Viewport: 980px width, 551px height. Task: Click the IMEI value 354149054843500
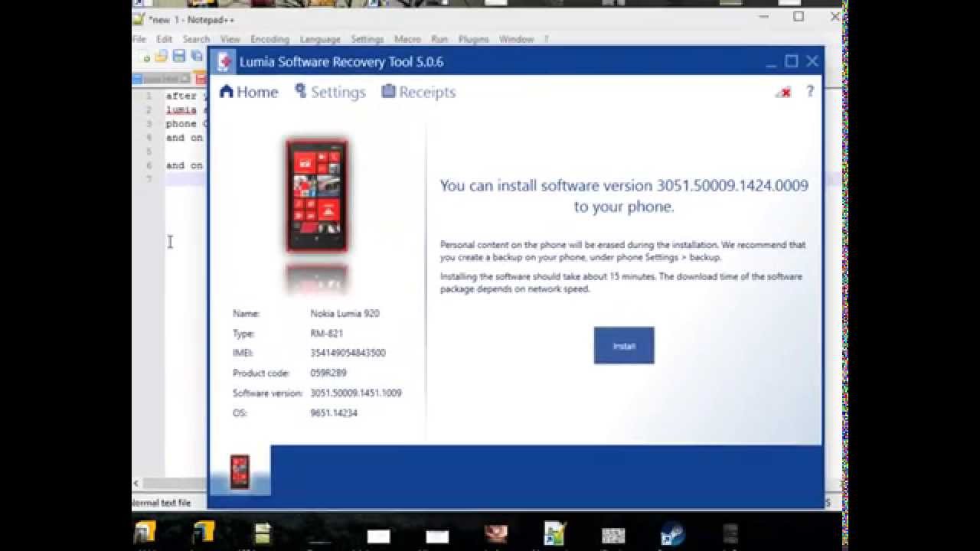pos(348,353)
